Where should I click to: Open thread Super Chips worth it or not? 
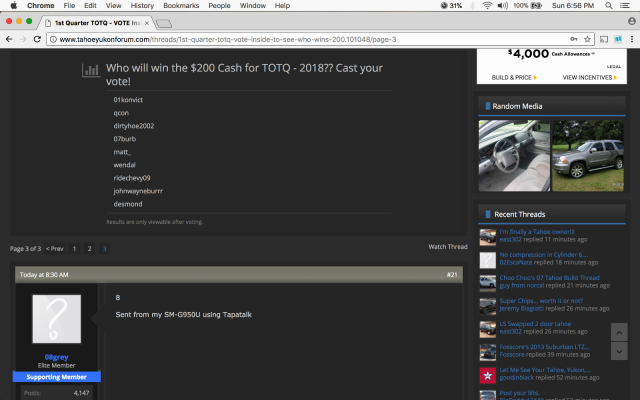click(x=541, y=301)
